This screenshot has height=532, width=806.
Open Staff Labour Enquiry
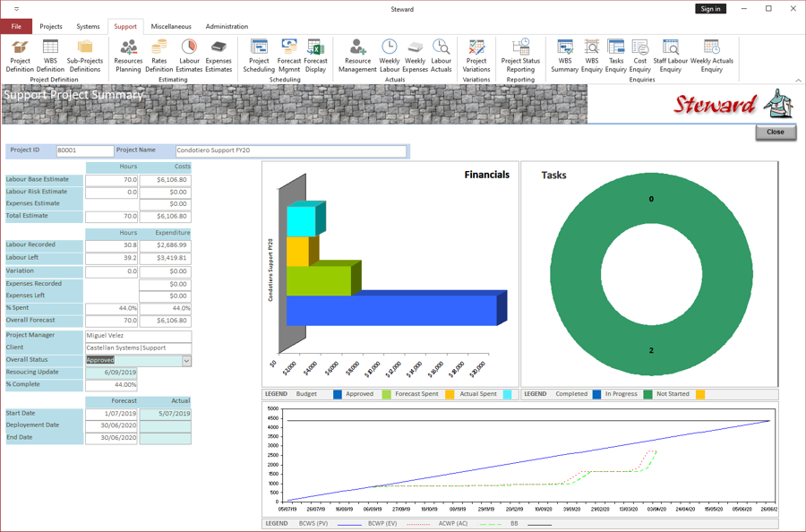pyautogui.click(x=670, y=56)
